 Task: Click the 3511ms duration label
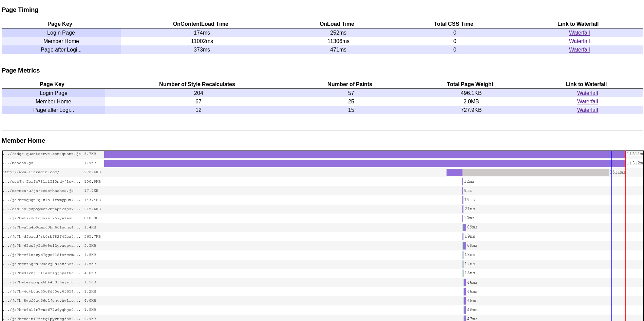tap(618, 172)
